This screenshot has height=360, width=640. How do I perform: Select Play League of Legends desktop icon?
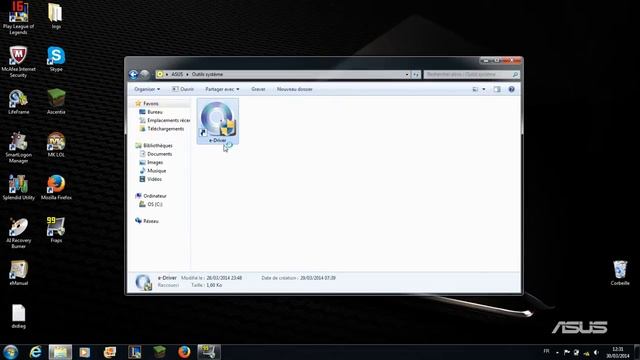pos(18,18)
